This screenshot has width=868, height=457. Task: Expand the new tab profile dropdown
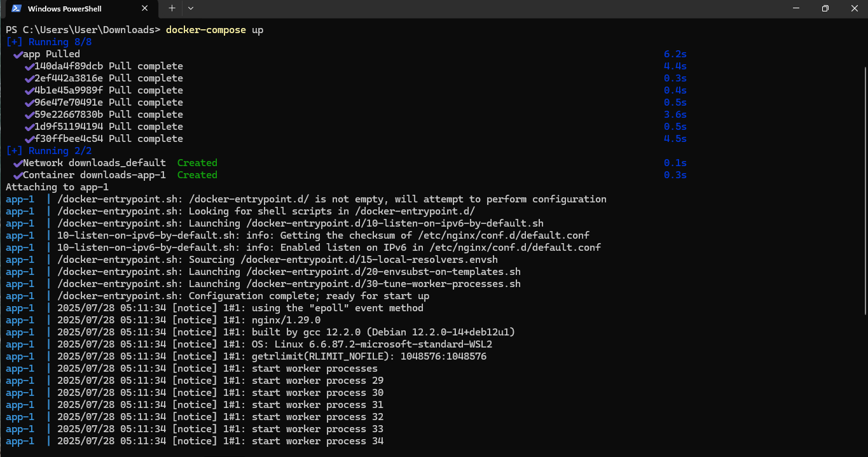(191, 8)
